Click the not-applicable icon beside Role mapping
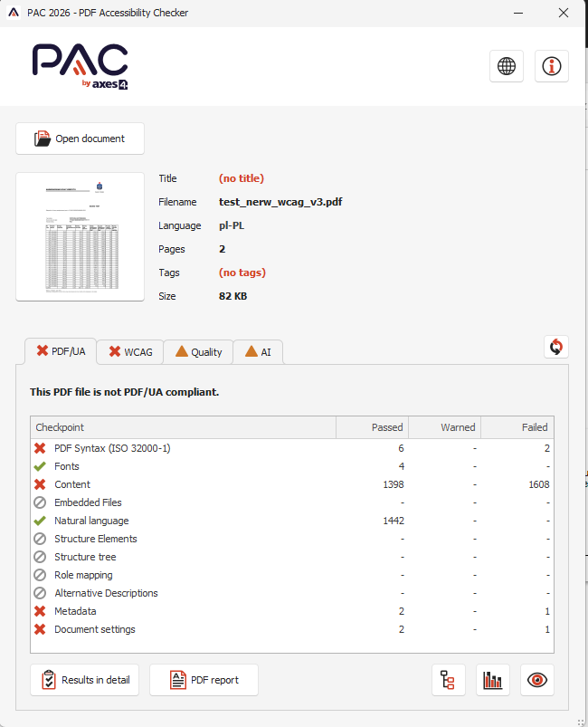The width and height of the screenshot is (588, 727). (40, 575)
